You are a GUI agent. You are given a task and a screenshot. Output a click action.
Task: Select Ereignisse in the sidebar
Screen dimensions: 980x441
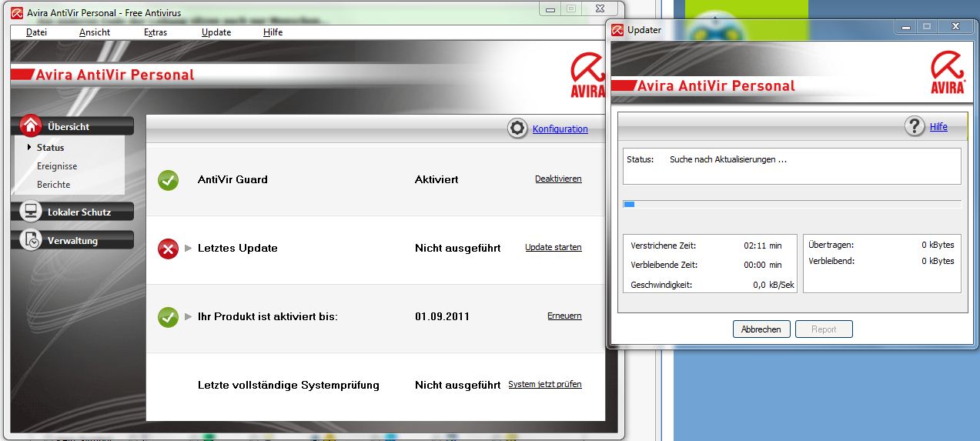[x=57, y=166]
